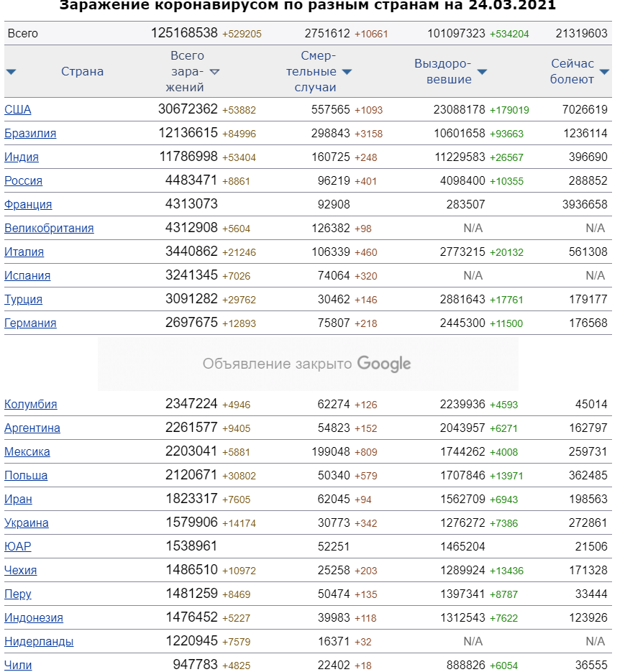This screenshot has width=625, height=672.
Task: Open the Германия country link
Action: [30, 323]
